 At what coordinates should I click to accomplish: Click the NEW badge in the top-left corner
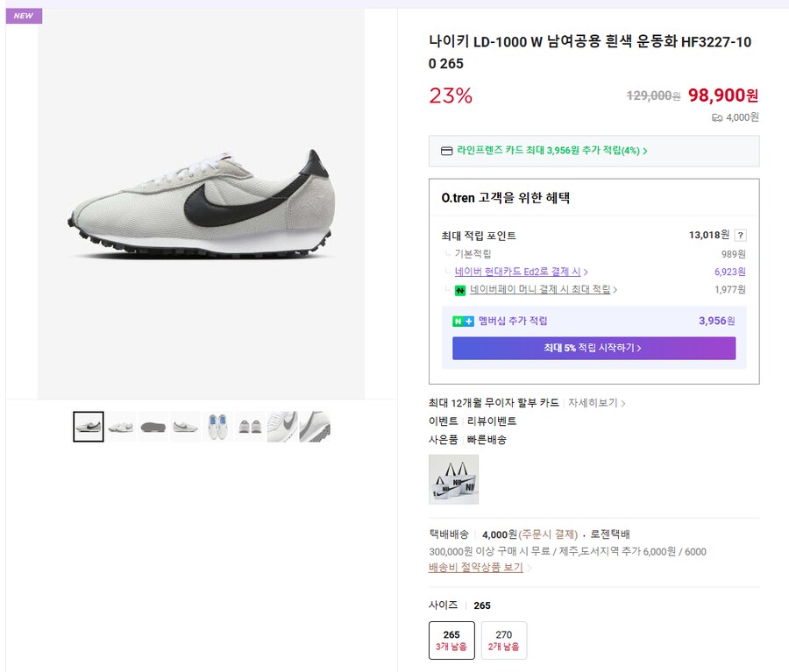click(23, 15)
